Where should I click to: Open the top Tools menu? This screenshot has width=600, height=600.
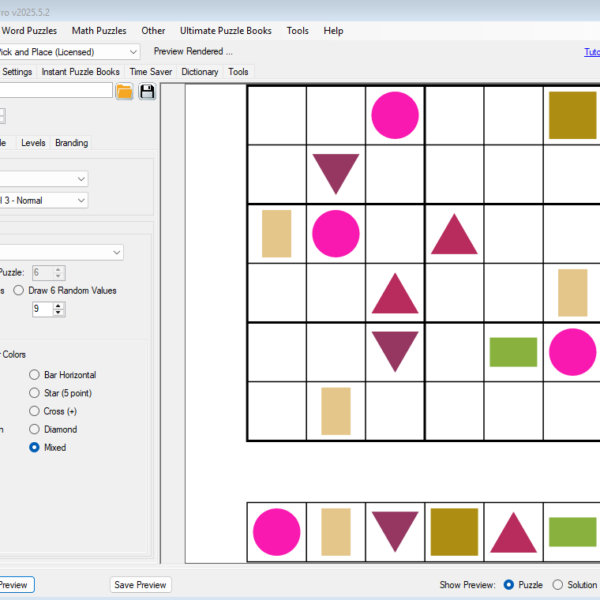(298, 31)
